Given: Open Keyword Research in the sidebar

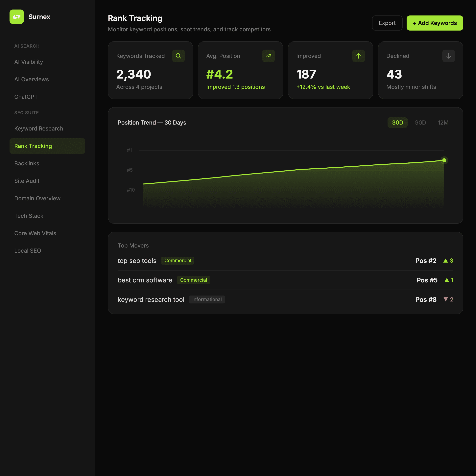Looking at the screenshot, I should (x=39, y=128).
